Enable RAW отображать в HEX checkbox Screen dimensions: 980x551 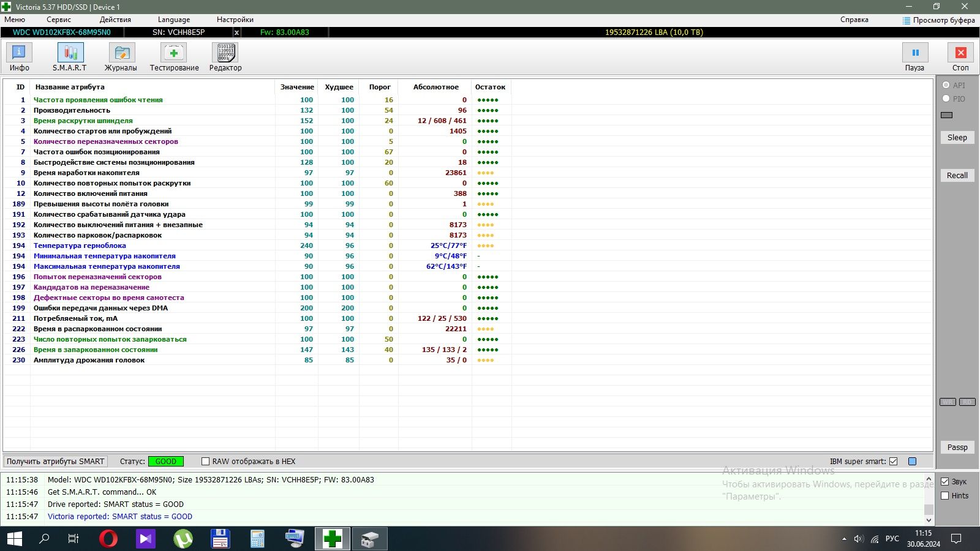coord(206,462)
